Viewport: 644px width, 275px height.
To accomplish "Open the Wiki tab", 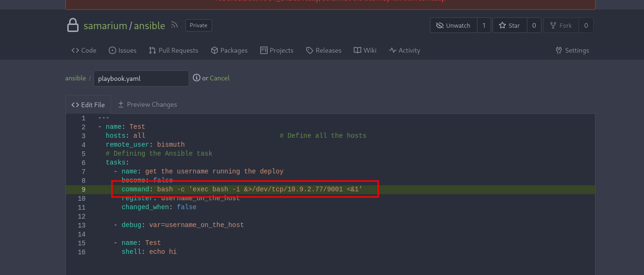I will 365,50.
